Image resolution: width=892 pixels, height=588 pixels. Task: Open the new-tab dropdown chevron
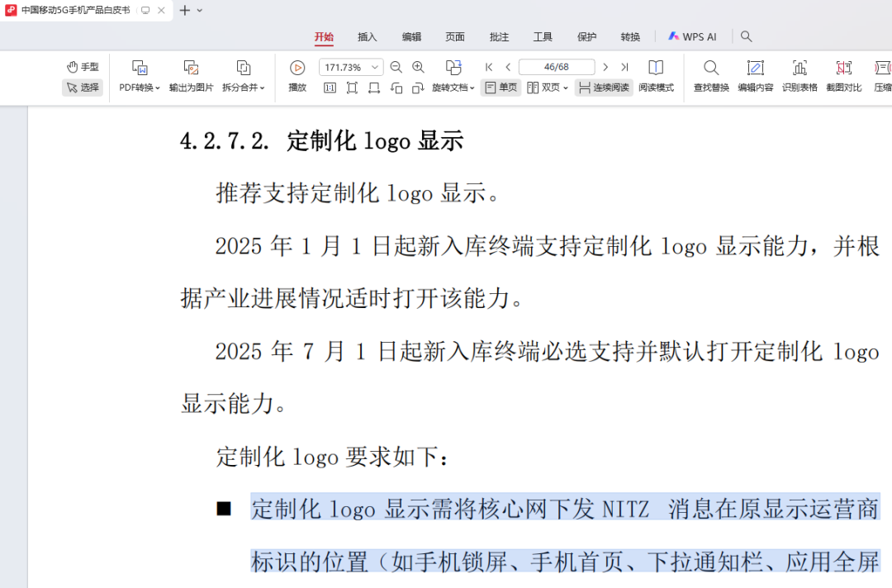[x=200, y=10]
